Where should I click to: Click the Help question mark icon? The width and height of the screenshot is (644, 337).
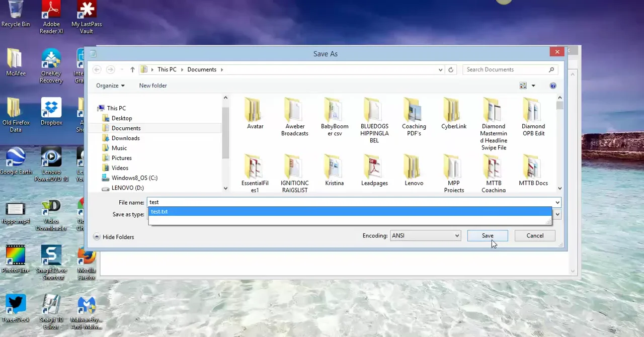tap(553, 86)
